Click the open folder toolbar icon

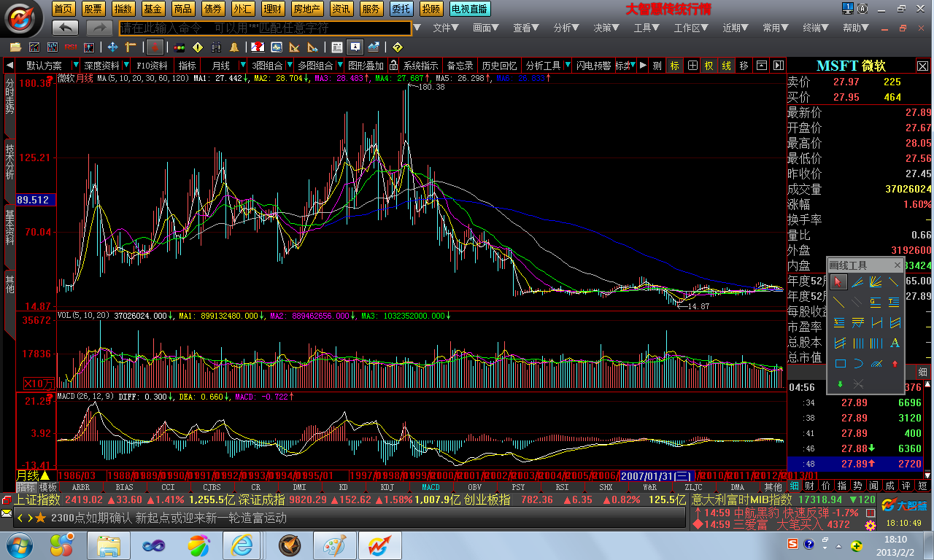pyautogui.click(x=15, y=47)
